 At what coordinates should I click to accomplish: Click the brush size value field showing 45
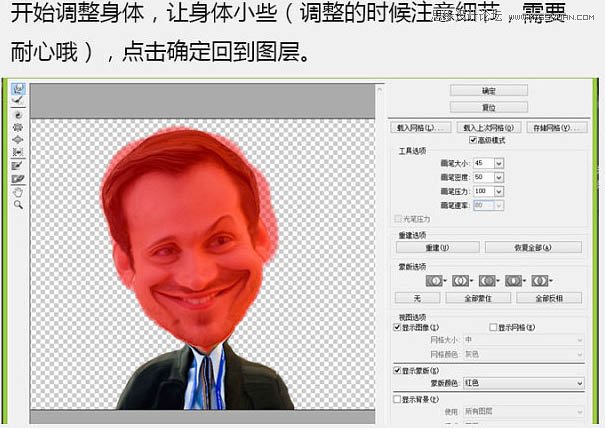coord(484,164)
